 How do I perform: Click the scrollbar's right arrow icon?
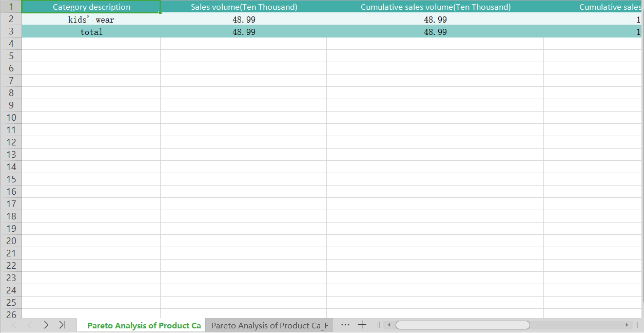pyautogui.click(x=627, y=325)
